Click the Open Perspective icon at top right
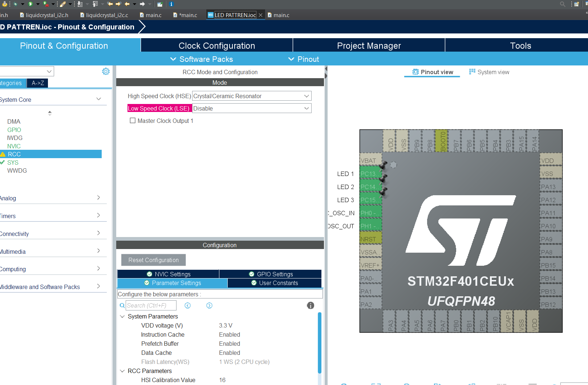This screenshot has width=588, height=385. pyautogui.click(x=576, y=4)
